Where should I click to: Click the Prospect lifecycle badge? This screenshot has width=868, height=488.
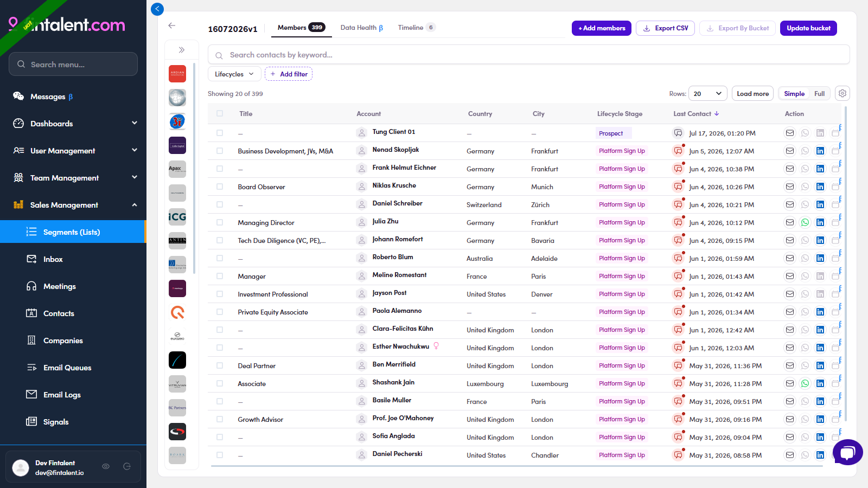click(x=613, y=133)
